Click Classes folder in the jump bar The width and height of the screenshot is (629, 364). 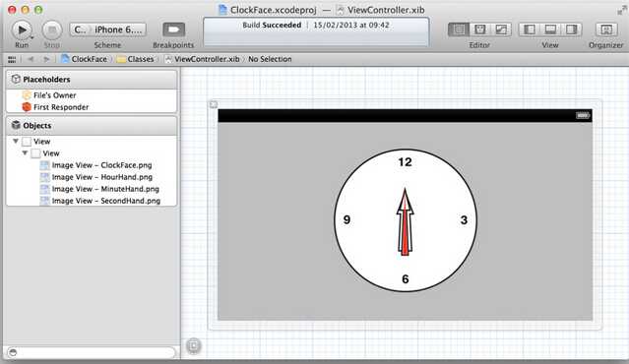coord(136,59)
